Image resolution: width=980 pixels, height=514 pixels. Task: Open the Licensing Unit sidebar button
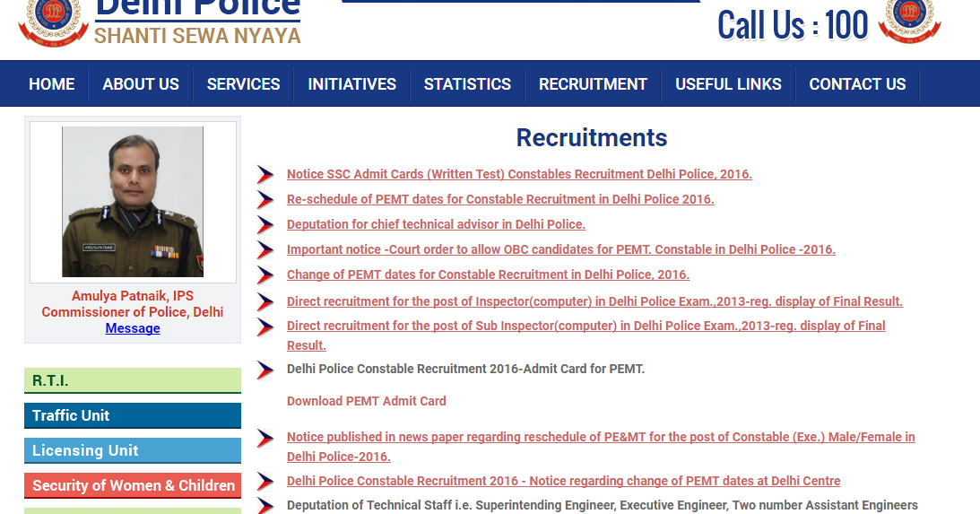(x=133, y=450)
